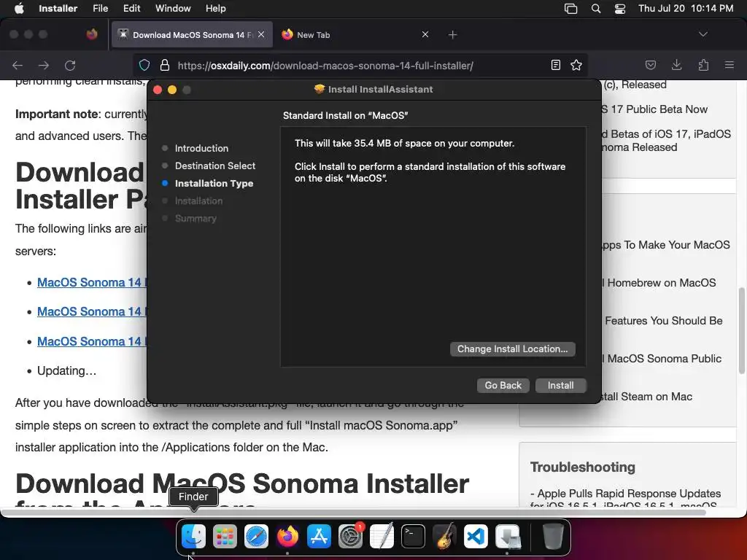
Task: Open Launchpad from the Dock
Action: pyautogui.click(x=225, y=536)
